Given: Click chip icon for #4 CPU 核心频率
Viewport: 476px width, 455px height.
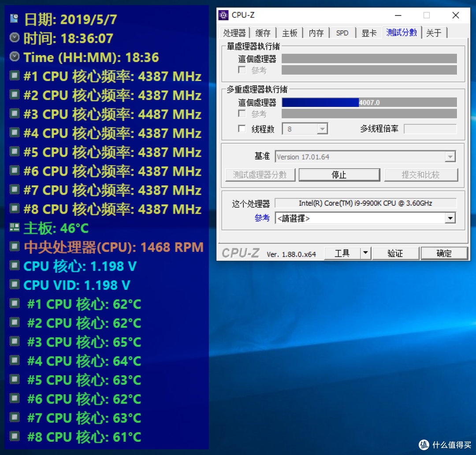Looking at the screenshot, I should click(14, 133).
